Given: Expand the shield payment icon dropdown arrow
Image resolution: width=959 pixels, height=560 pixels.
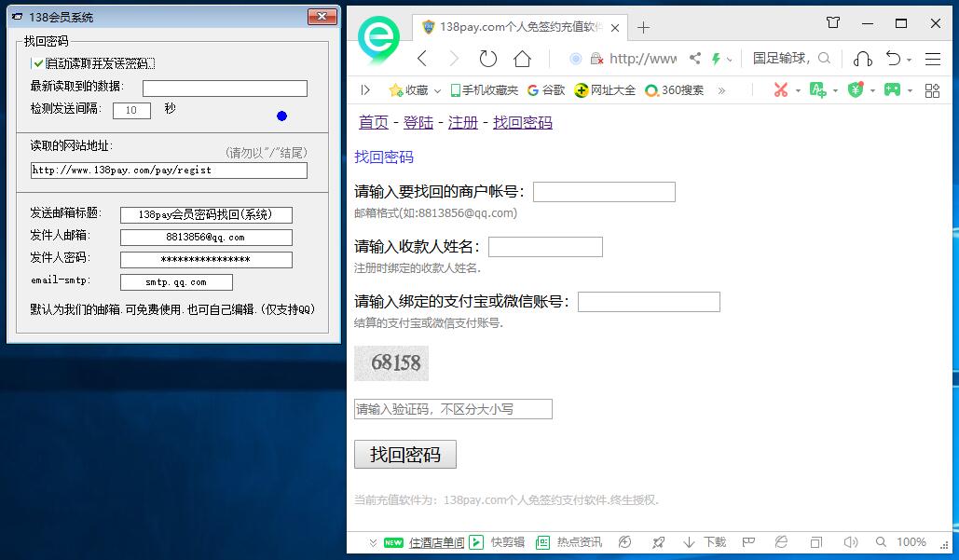Looking at the screenshot, I should coord(872,91).
